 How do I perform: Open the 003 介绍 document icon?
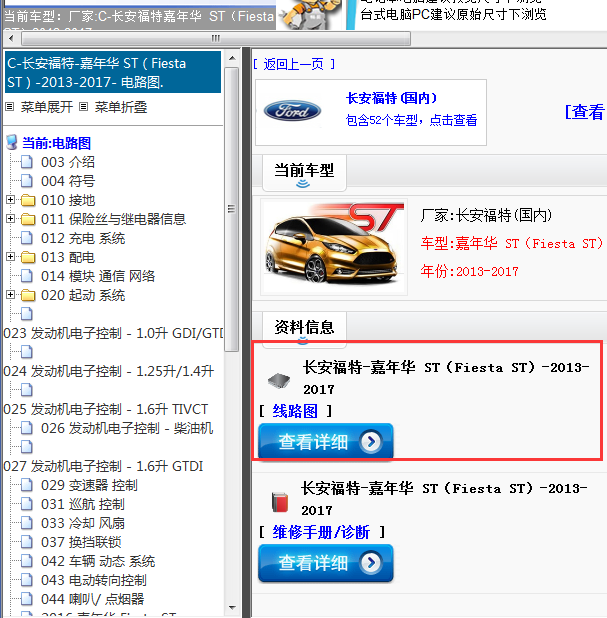[27, 162]
